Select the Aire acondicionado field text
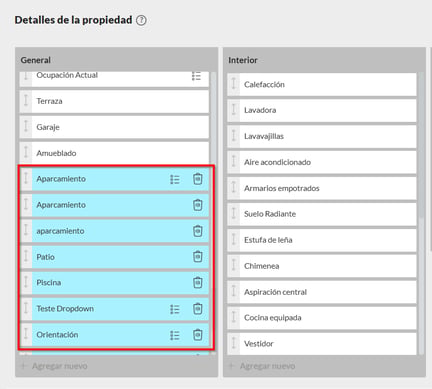432x389 pixels. 277,162
